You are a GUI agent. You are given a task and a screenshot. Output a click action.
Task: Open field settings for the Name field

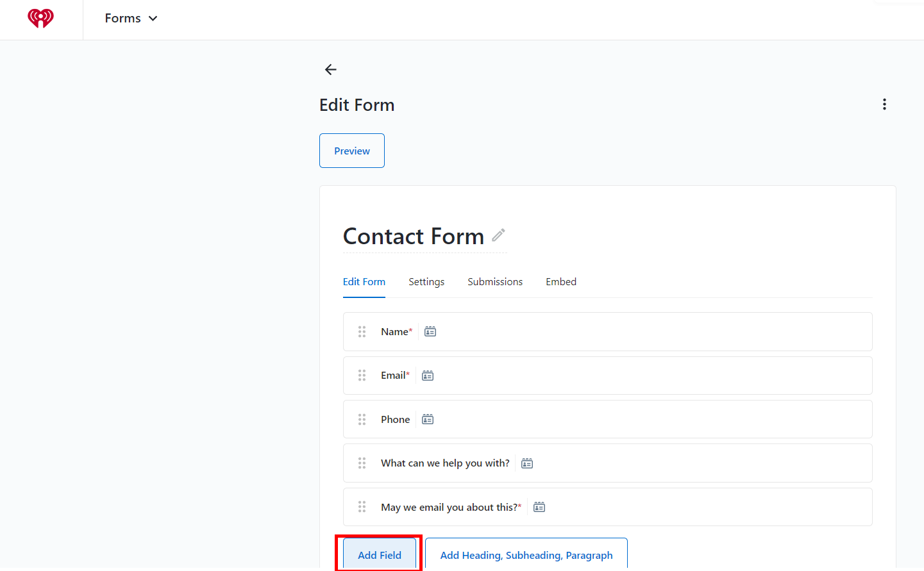coord(430,331)
